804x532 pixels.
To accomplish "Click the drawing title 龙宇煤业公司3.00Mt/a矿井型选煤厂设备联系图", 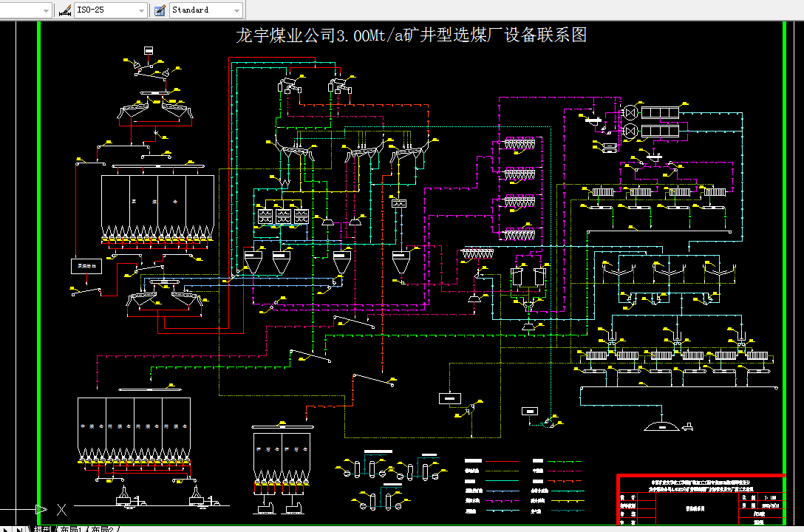I will pyautogui.click(x=411, y=35).
